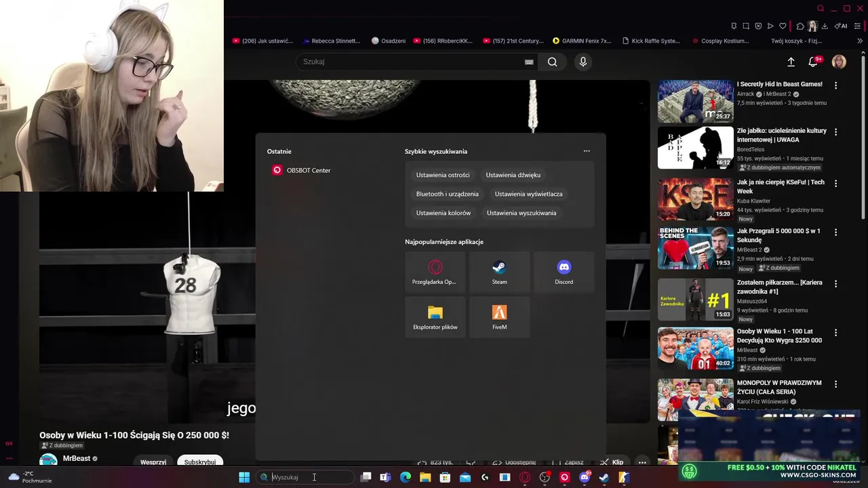Open options for Jak Przegrali 5 000 000 video
The image size is (868, 488).
(x=835, y=232)
